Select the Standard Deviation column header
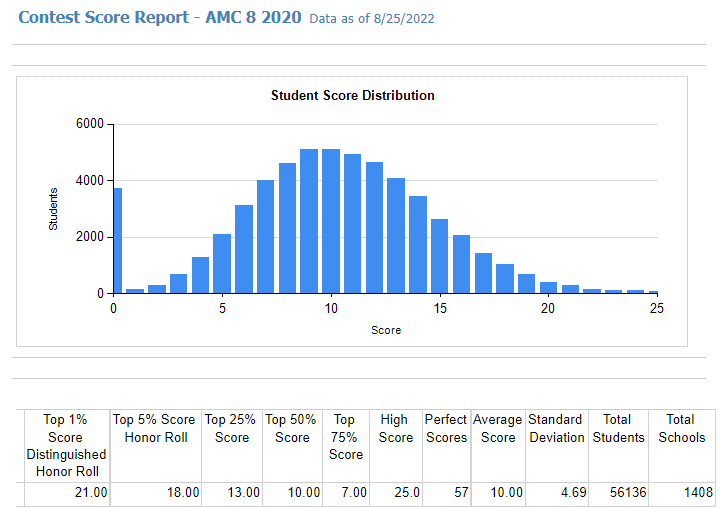720x508 pixels. point(556,429)
